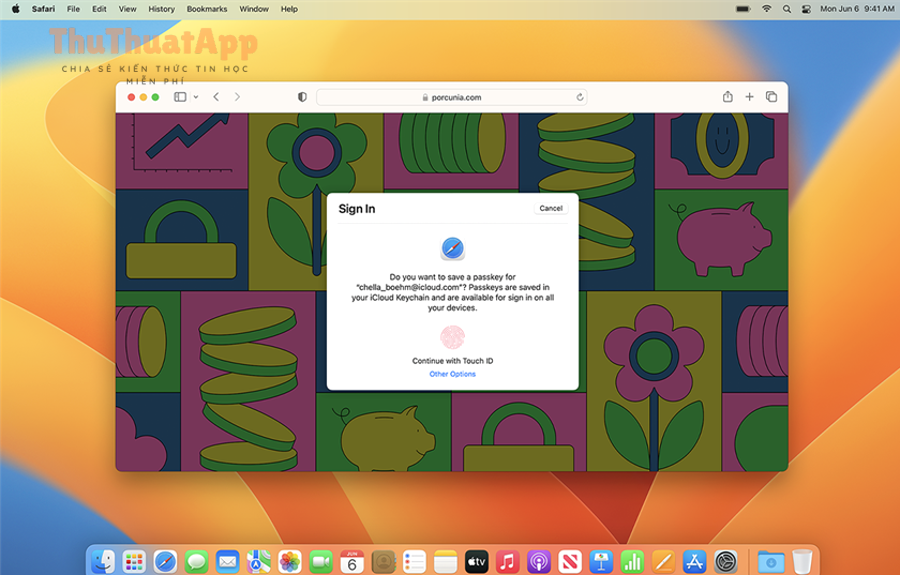
Task: Open the Apple menu
Action: 15,9
